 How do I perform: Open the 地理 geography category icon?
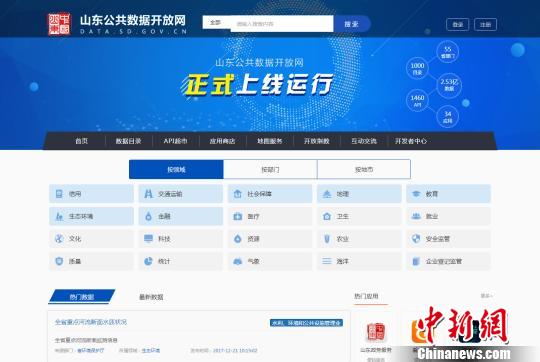click(x=327, y=194)
